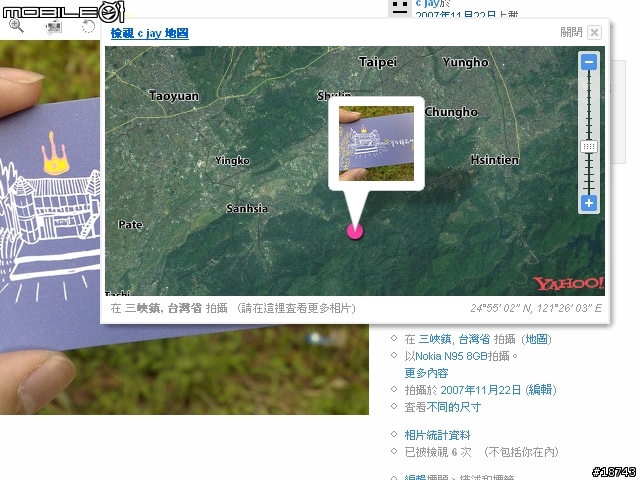
Task: Click the 已被檢視 6 次 text
Action: coord(438,452)
